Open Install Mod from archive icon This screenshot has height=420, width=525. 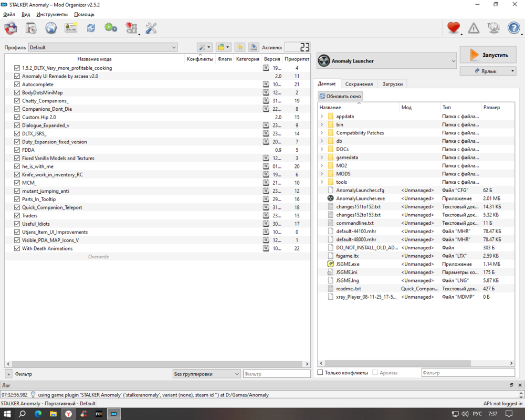[x=31, y=28]
